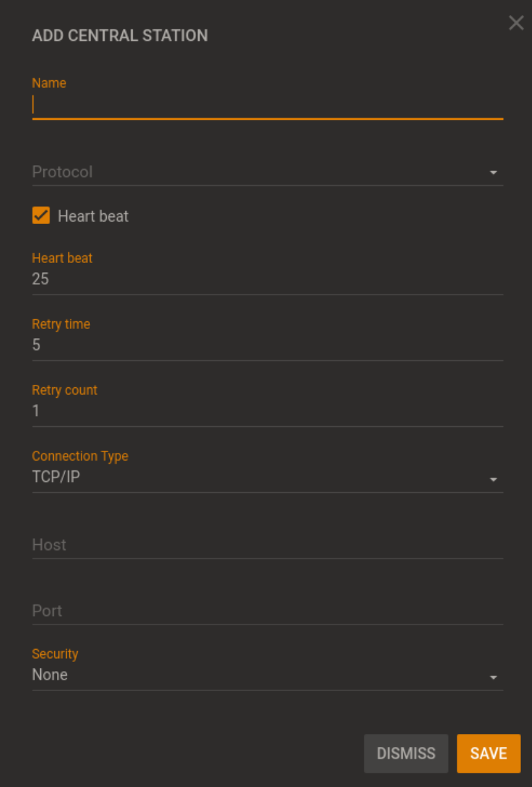Click the Port input field
Viewport: 532px width, 787px height.
(x=259, y=610)
